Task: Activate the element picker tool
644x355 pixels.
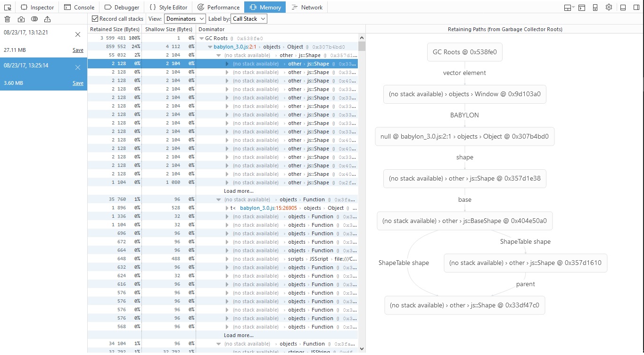Action: [x=7, y=7]
